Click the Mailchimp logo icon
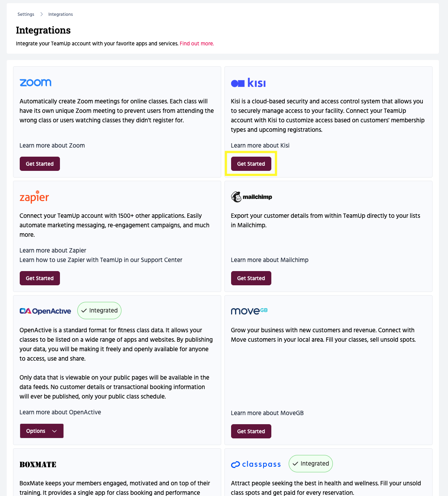This screenshot has width=448, height=496. (x=252, y=197)
